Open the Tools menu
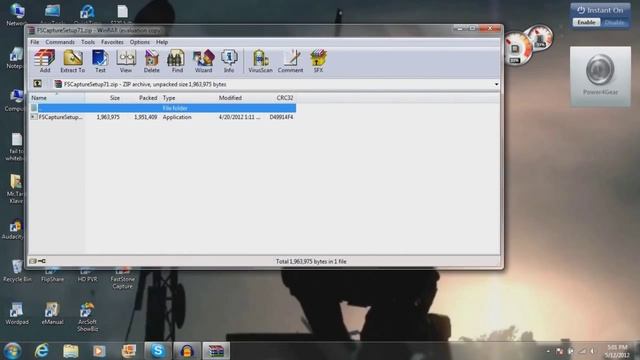 pos(88,42)
